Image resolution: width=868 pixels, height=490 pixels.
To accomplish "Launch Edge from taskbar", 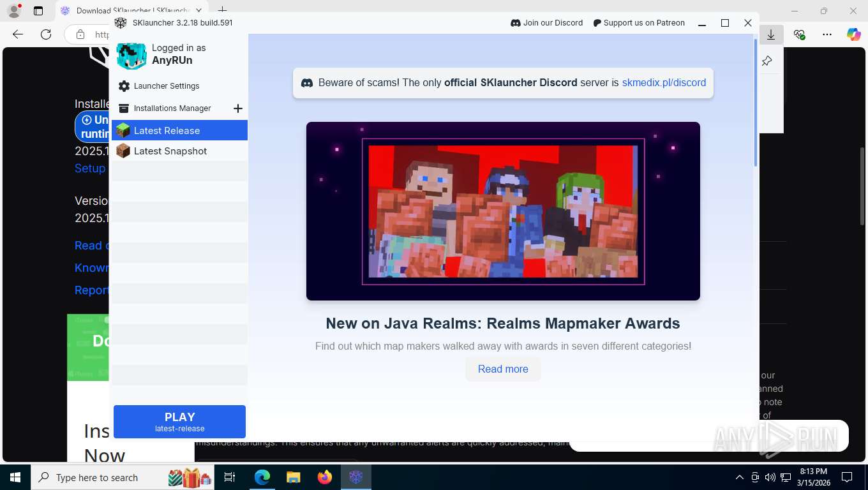I will click(262, 477).
